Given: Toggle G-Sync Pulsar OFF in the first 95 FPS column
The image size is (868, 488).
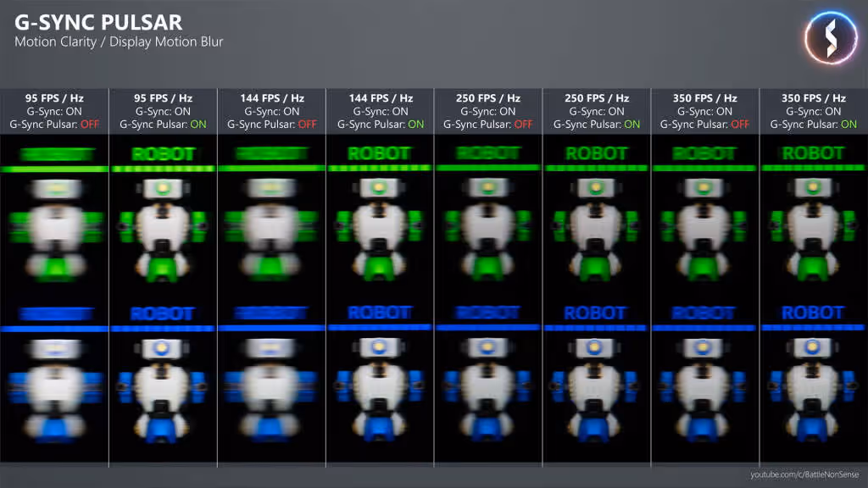Looking at the screenshot, I should (54, 124).
